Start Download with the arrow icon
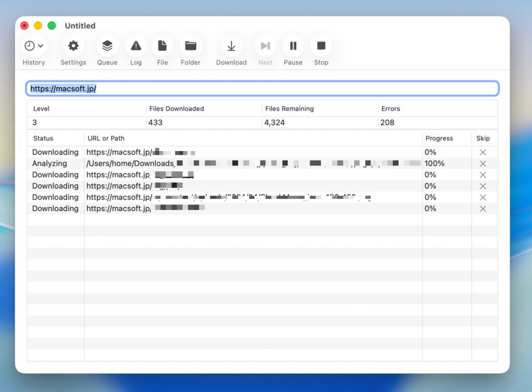 (231, 46)
